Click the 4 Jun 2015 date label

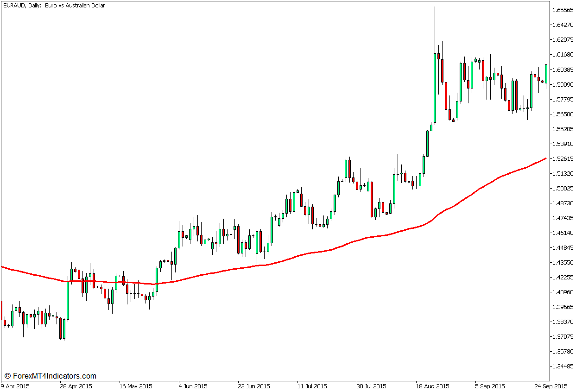coord(194,386)
